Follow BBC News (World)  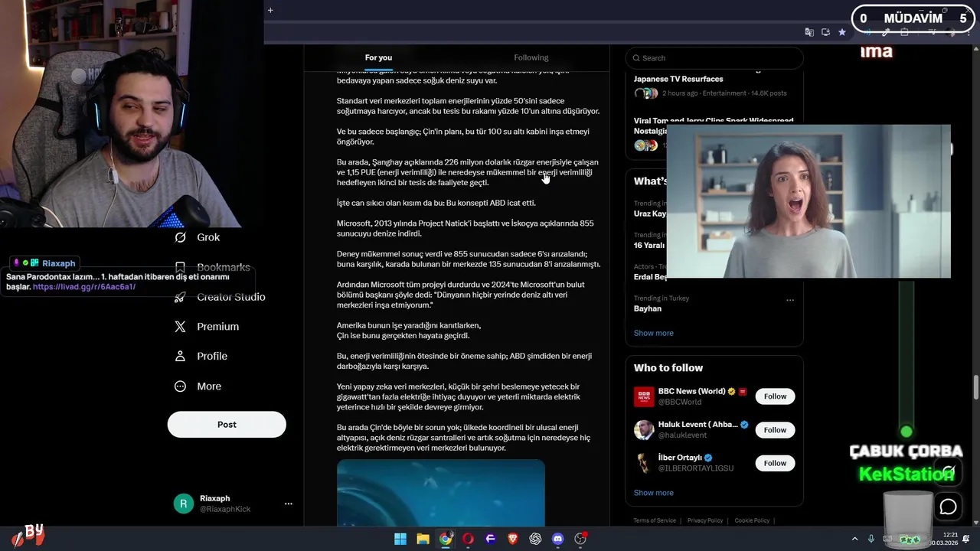(x=775, y=396)
